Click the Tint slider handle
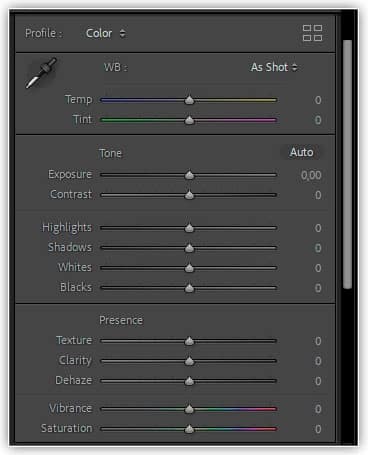This screenshot has width=368, height=455. tap(189, 120)
